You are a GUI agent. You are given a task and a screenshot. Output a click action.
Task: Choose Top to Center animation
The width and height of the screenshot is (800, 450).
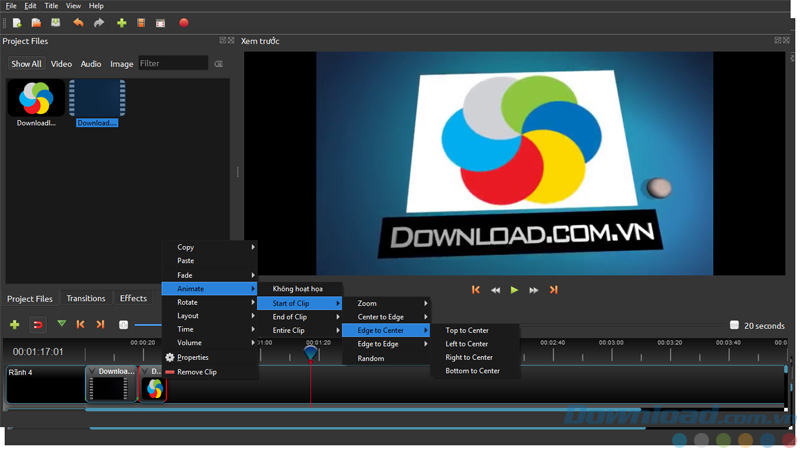click(x=467, y=330)
